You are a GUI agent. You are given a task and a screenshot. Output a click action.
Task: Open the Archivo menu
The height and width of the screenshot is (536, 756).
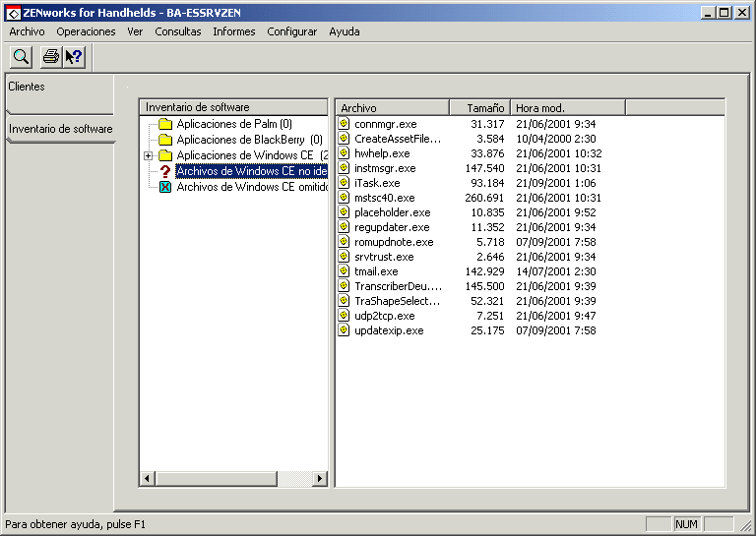pos(27,31)
